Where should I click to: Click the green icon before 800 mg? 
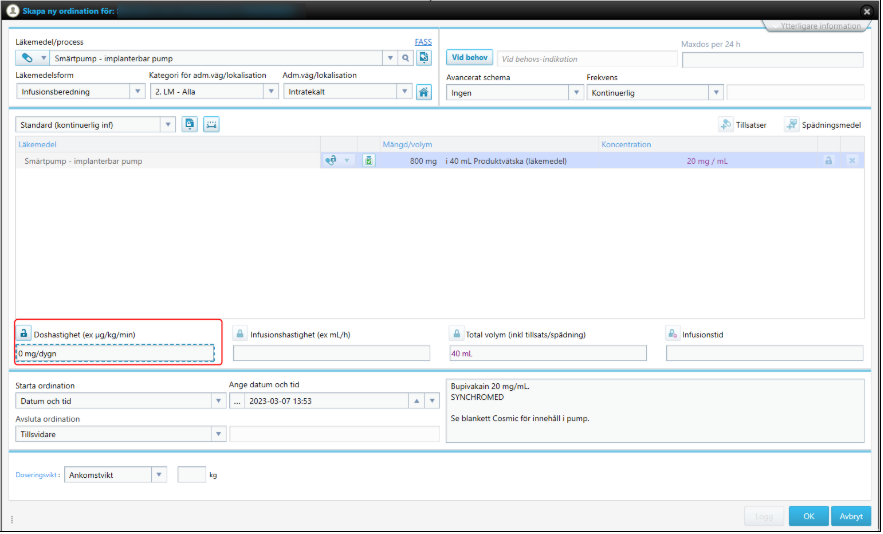point(368,161)
